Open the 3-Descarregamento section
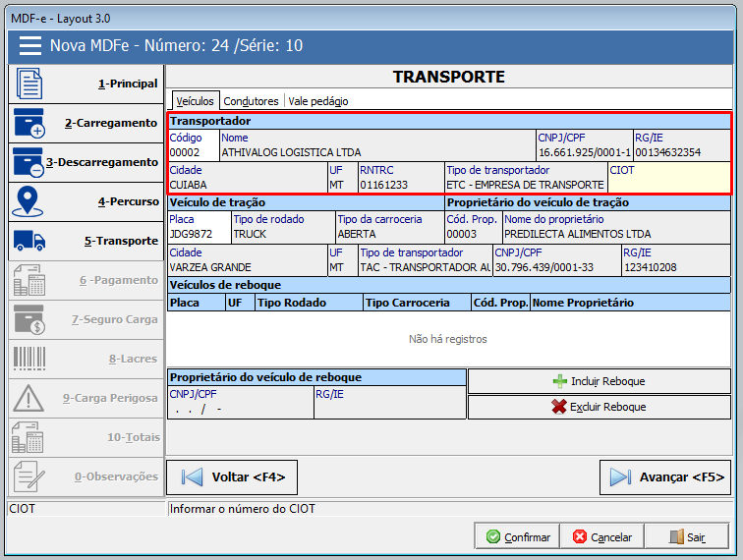Screen dimensions: 743x560 pyautogui.click(x=86, y=163)
